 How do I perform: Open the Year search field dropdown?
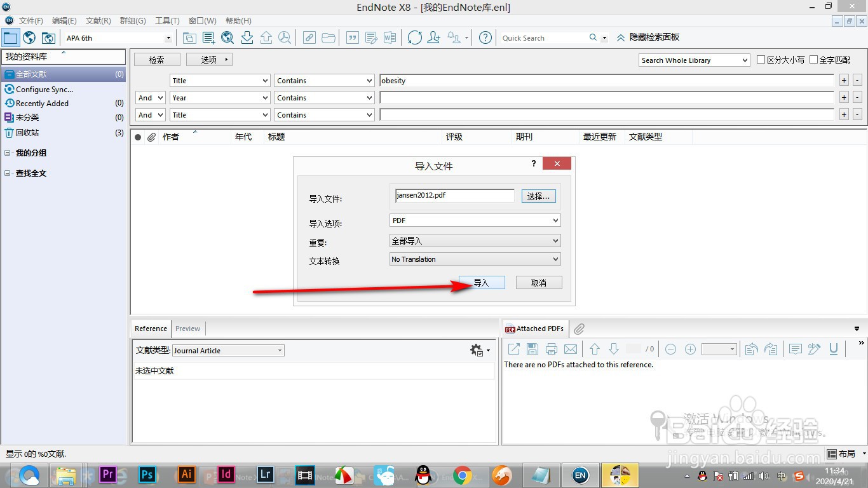click(x=220, y=98)
